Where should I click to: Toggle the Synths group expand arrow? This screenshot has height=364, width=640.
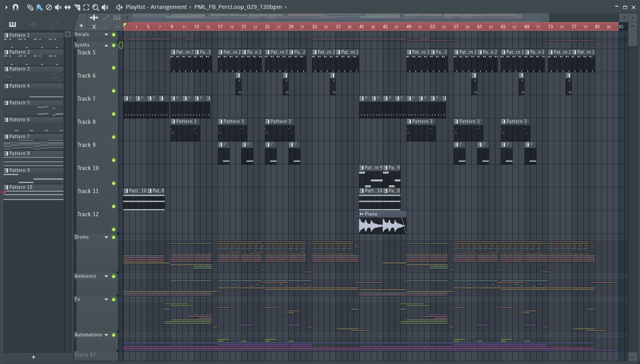106,45
